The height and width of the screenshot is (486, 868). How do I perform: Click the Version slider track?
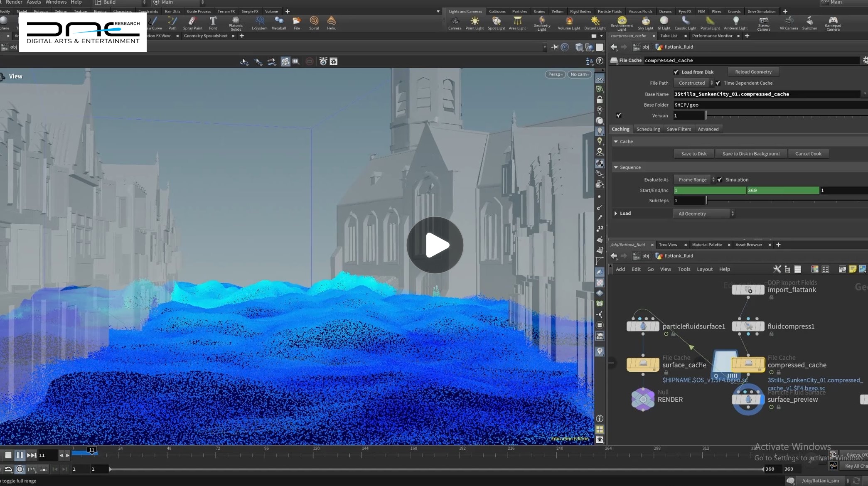click(787, 115)
